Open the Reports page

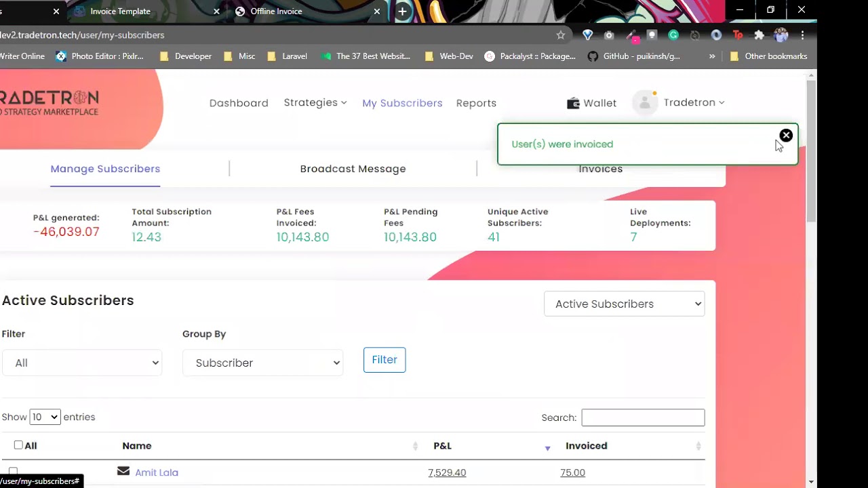476,103
